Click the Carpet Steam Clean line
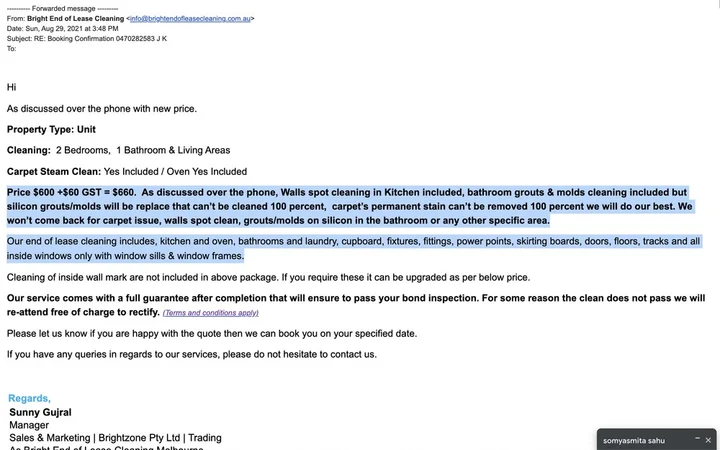Viewport: 720px width, 450px height. click(x=126, y=171)
